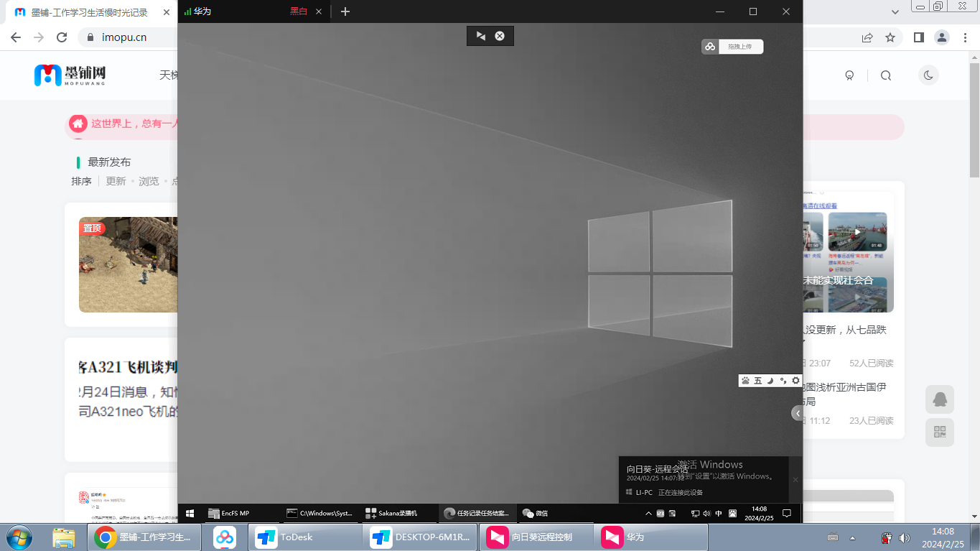Click the 52人已阅读 read count
The height and width of the screenshot is (551, 980).
871,363
